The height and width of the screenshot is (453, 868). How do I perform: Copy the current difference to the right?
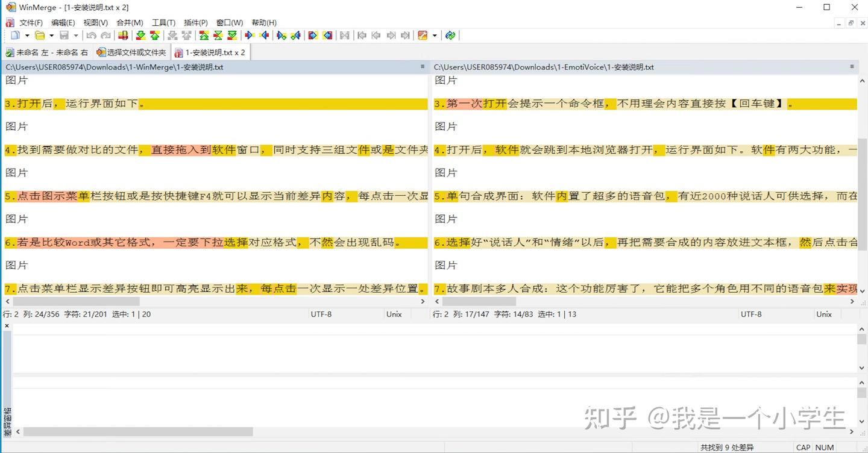click(x=249, y=35)
